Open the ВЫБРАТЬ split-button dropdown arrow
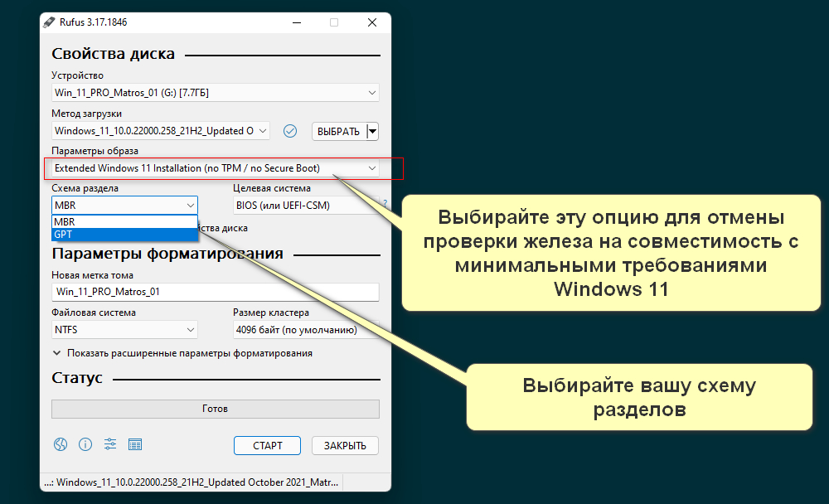Screen dimensions: 829x504 click(x=372, y=130)
